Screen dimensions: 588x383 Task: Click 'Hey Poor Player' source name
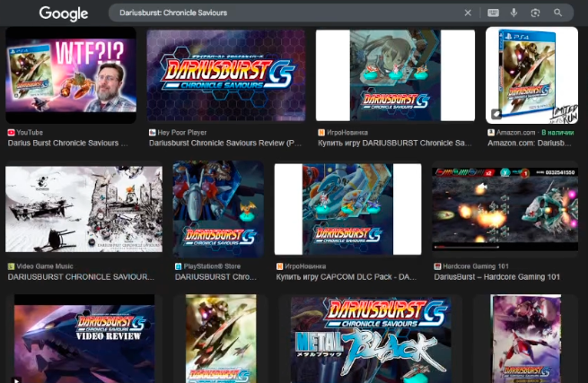[x=182, y=132]
